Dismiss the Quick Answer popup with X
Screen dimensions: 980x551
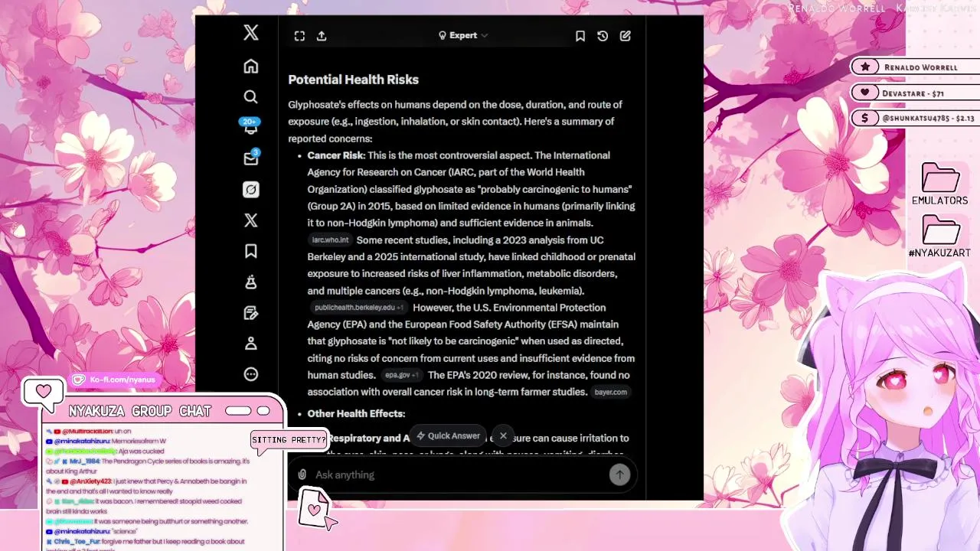[503, 435]
